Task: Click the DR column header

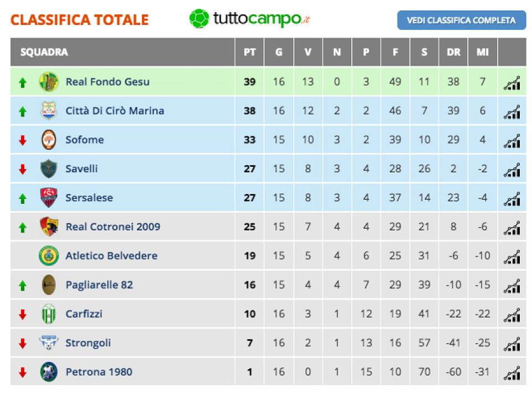Action: 453,53
